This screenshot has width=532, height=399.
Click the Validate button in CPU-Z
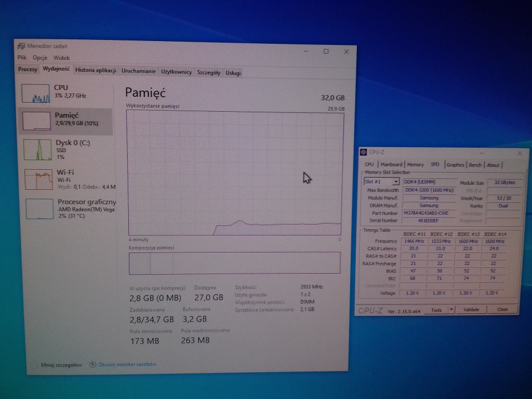(x=471, y=310)
